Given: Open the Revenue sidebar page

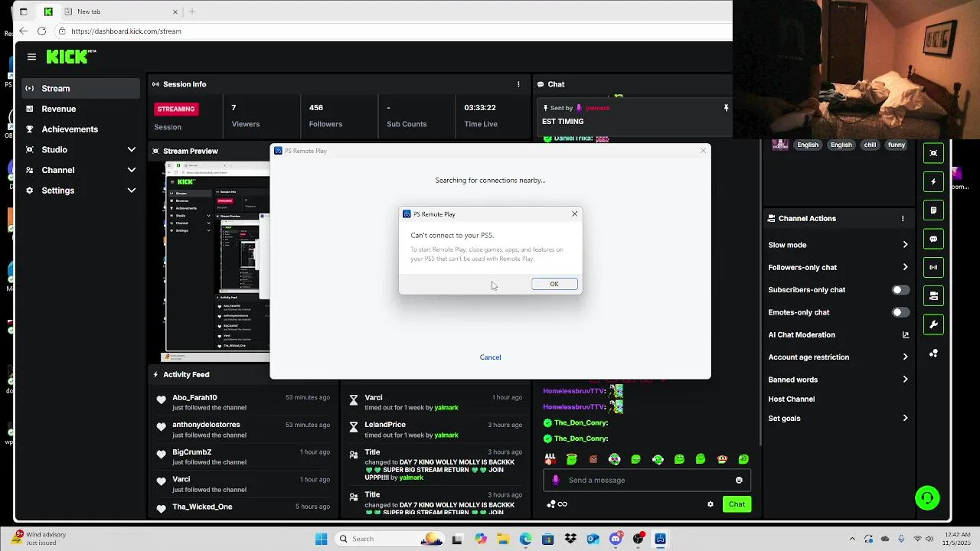Looking at the screenshot, I should 80,109.
